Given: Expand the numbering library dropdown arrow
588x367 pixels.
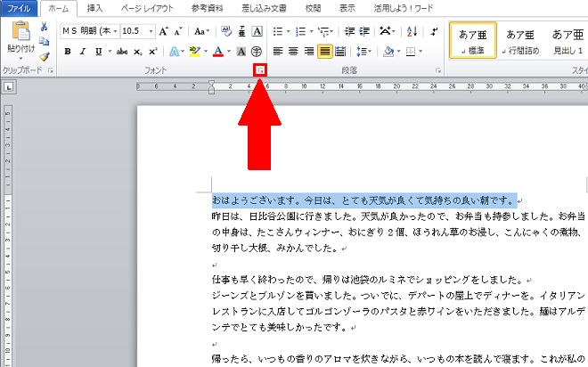Looking at the screenshot, I should 311,31.
